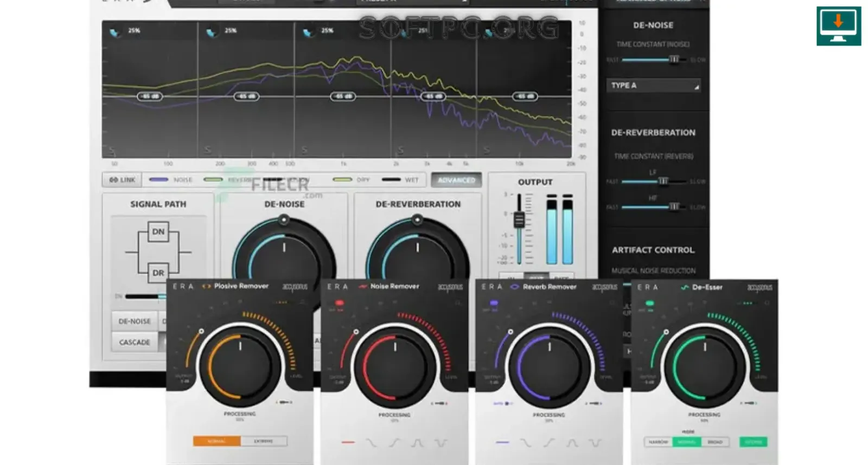Click the first band's -65 dB threshold handle
The height and width of the screenshot is (465, 868).
click(150, 96)
